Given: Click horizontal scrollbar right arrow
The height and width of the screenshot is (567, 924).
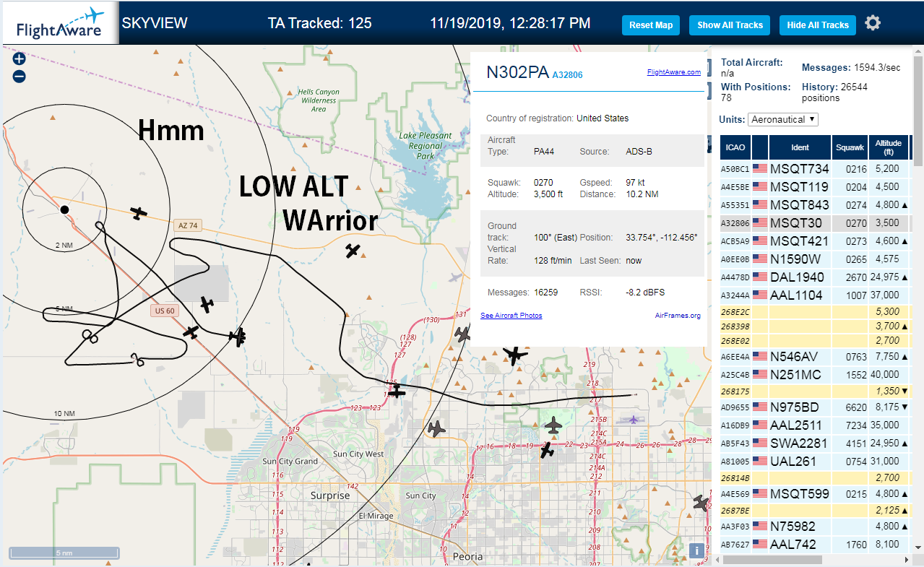Looking at the screenshot, I should (907, 560).
